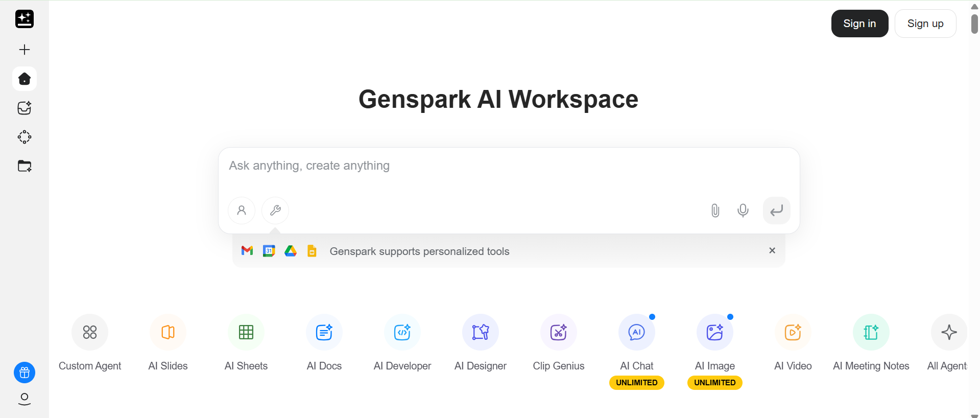The height and width of the screenshot is (418, 980).
Task: Click the yellow Google Keep icon
Action: [312, 251]
